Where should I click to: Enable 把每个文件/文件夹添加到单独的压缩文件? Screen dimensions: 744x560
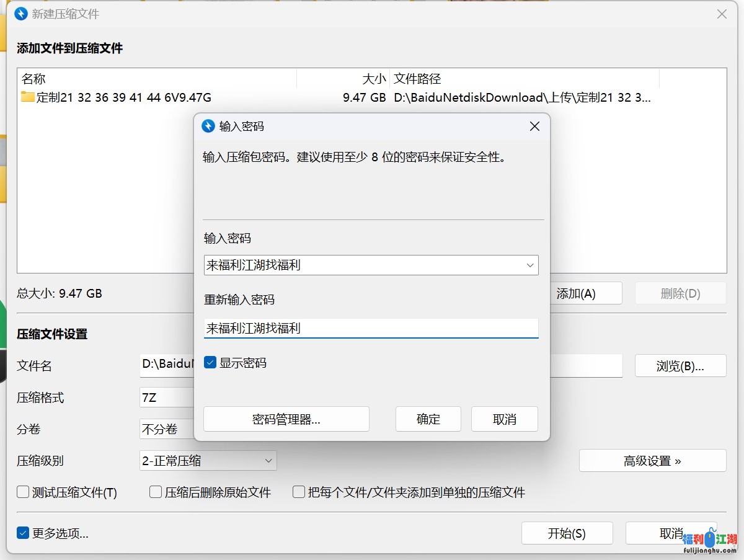pos(298,492)
